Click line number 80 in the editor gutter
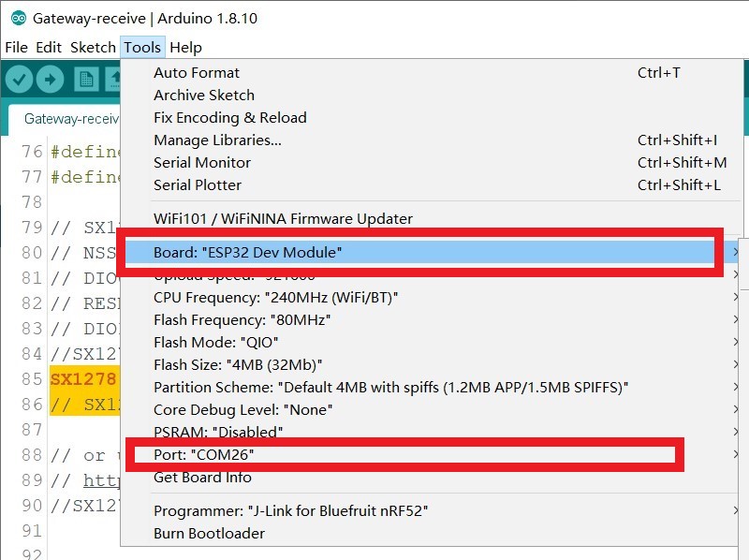Viewport: 749px width, 560px height. coord(32,253)
